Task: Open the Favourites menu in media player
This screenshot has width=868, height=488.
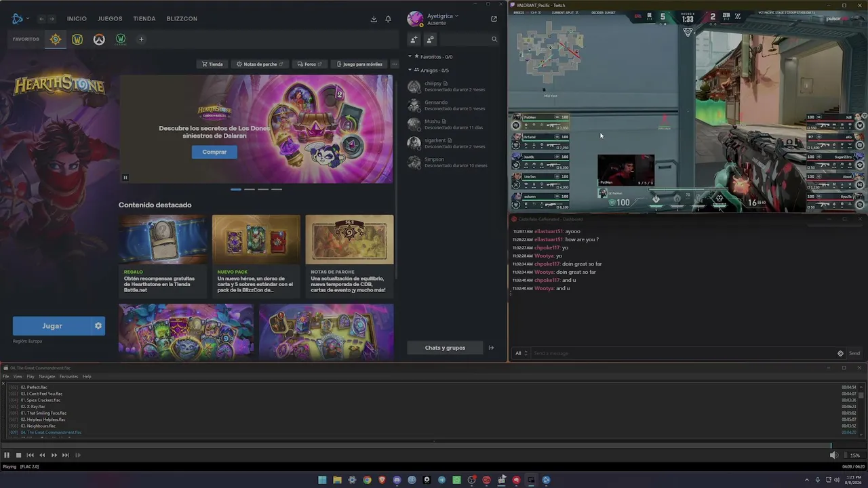Action: point(68,377)
